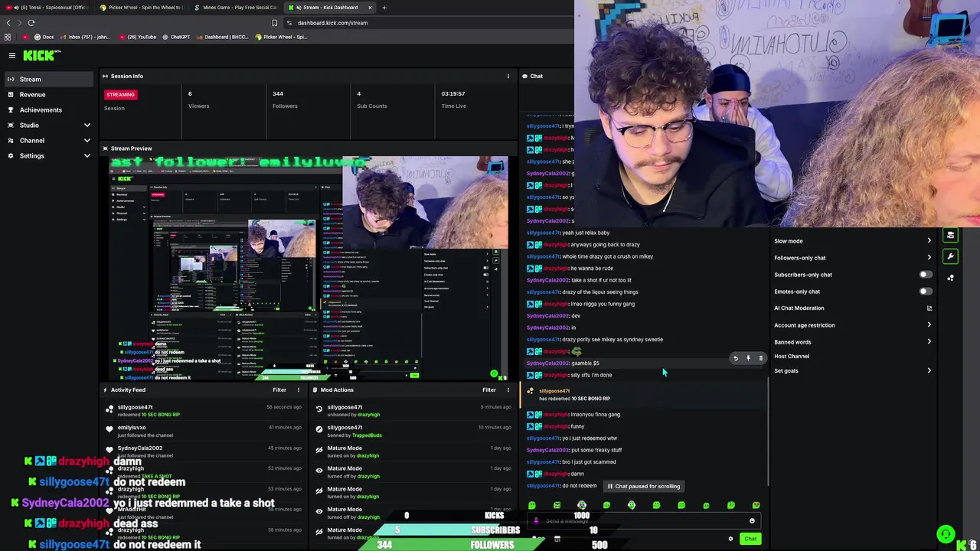Viewport: 980px width, 551px height.
Task: Click the red STREAMING status badge
Action: (120, 94)
